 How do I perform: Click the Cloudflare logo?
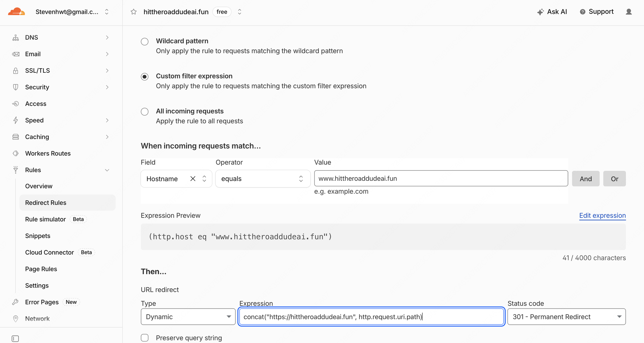[x=16, y=12]
